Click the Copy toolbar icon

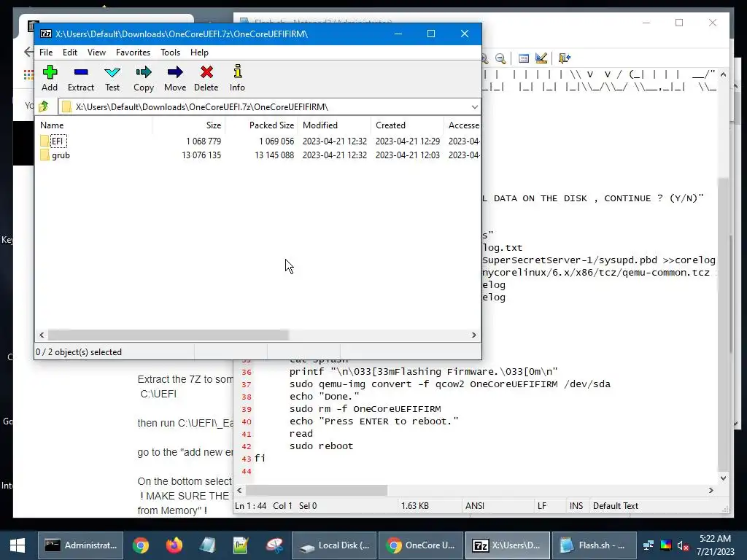click(144, 78)
